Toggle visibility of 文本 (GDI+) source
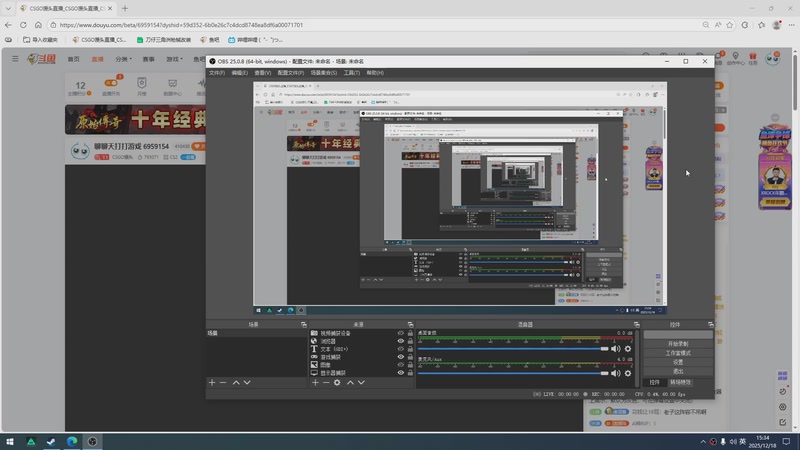This screenshot has width=800, height=450. pos(401,349)
